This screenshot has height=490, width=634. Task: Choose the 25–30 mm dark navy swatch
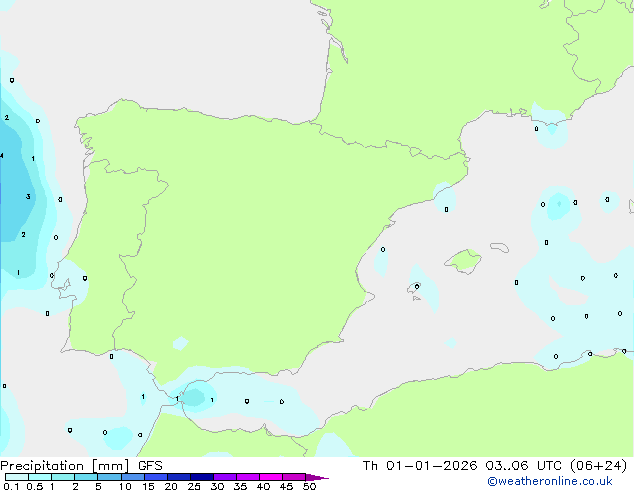click(202, 477)
